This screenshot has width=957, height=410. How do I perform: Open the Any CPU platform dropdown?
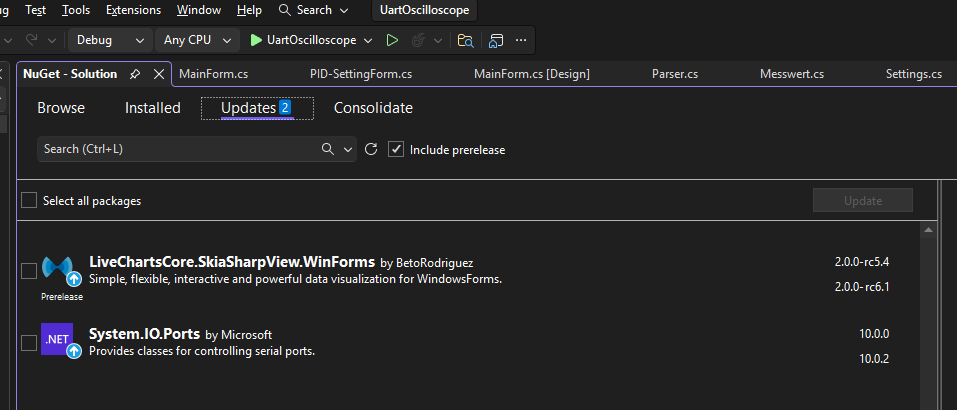(197, 40)
